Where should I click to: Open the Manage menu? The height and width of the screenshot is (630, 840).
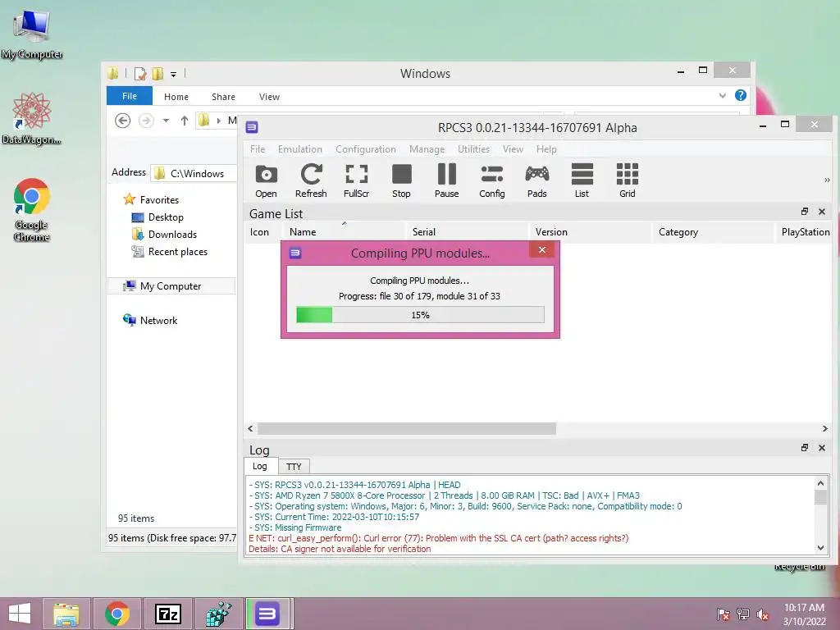pos(427,149)
